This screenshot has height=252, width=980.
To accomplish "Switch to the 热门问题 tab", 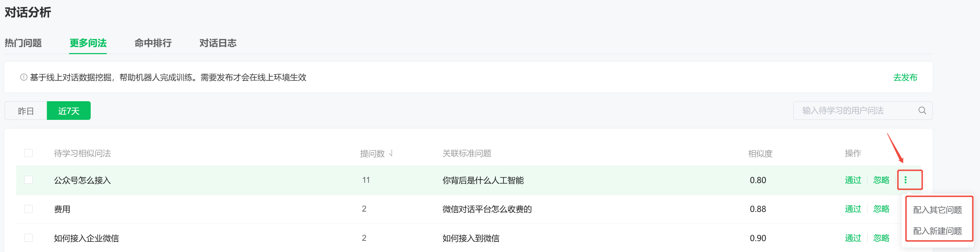I will click(x=23, y=43).
